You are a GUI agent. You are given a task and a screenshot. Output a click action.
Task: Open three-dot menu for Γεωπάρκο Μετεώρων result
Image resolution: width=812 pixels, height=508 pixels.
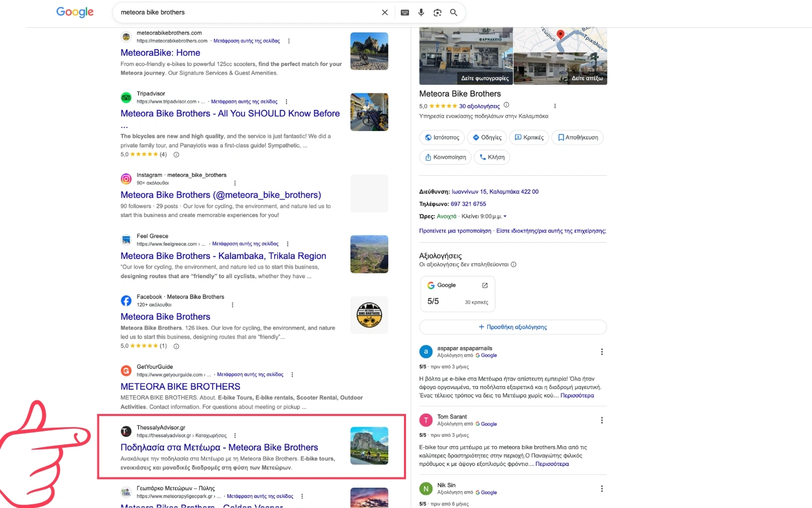pos(302,496)
